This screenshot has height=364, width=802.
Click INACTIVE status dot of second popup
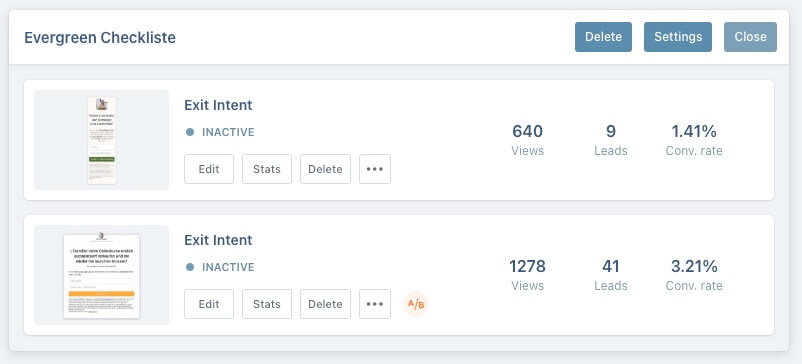[190, 267]
